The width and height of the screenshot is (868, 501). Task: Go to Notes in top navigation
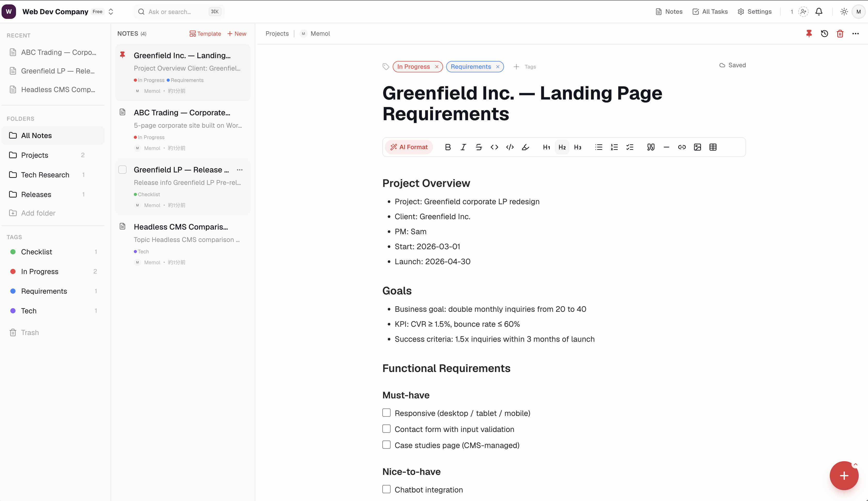click(669, 12)
